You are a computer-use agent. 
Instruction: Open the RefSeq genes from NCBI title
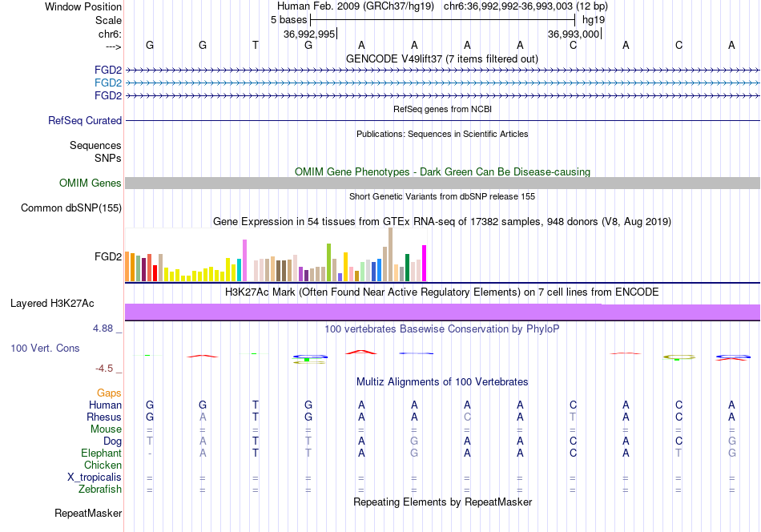(x=442, y=109)
